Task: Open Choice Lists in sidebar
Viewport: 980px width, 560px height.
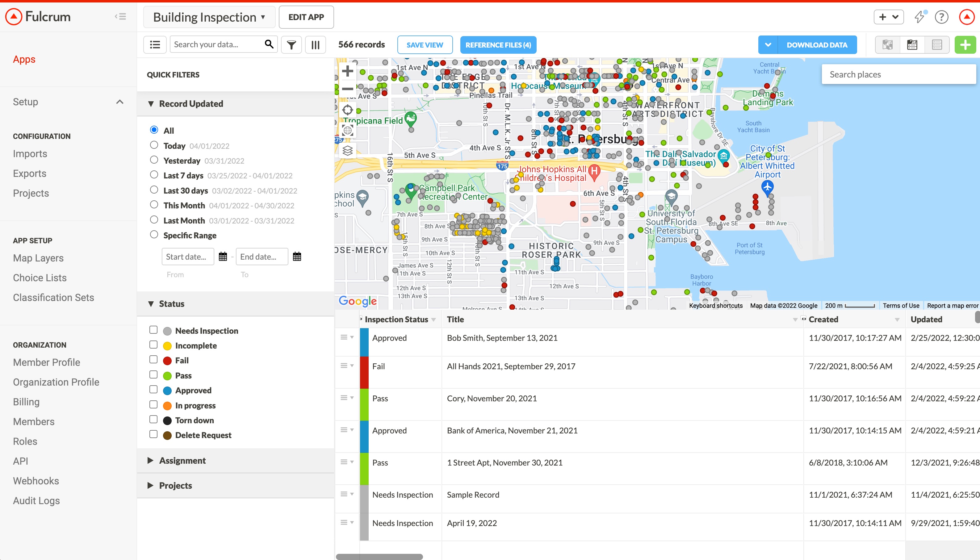Action: [40, 278]
